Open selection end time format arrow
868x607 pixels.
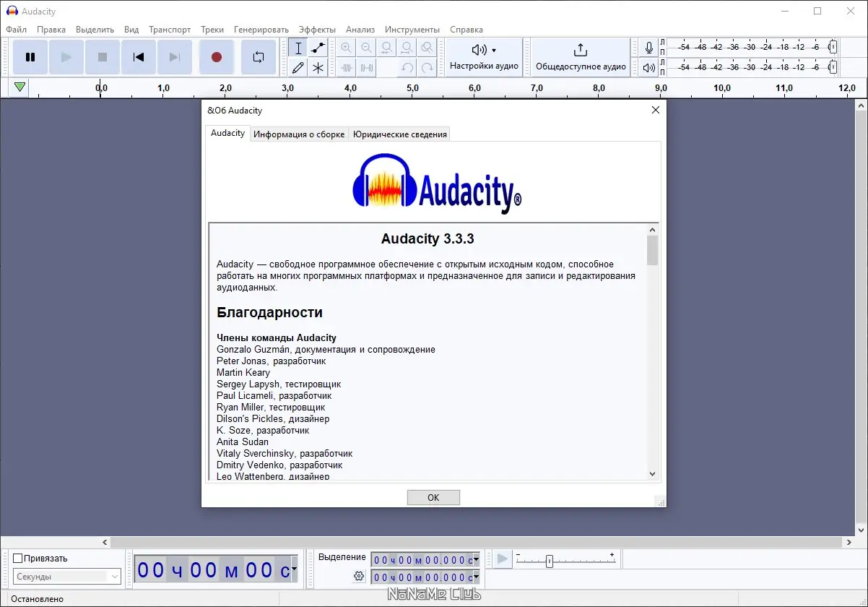coord(477,577)
